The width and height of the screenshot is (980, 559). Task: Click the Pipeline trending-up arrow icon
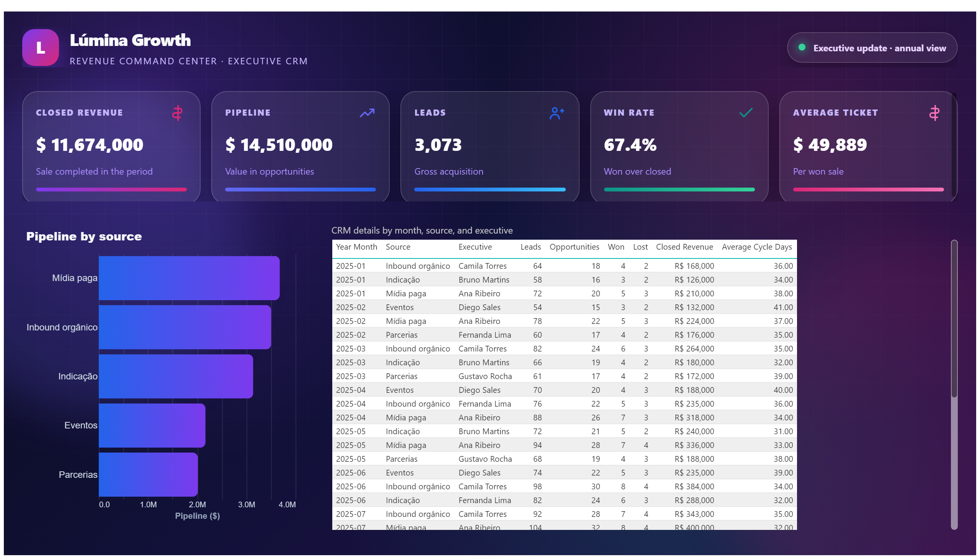(x=367, y=113)
